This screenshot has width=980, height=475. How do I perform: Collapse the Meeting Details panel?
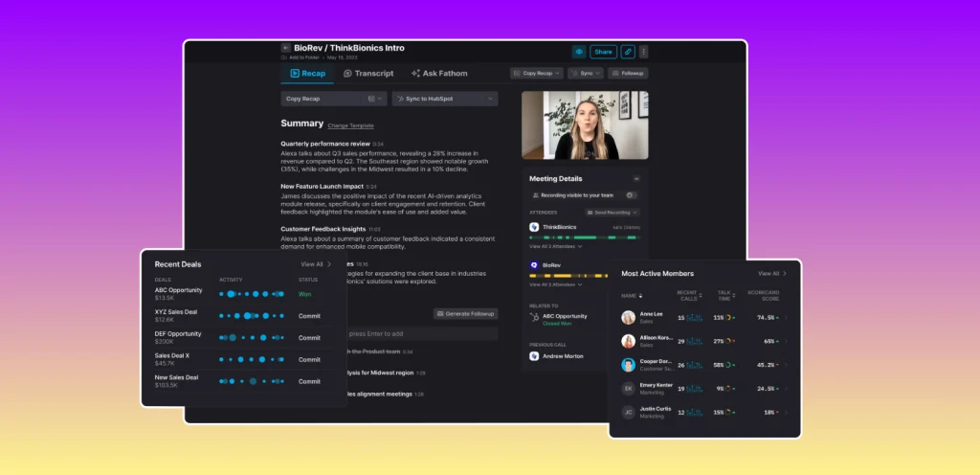636,179
